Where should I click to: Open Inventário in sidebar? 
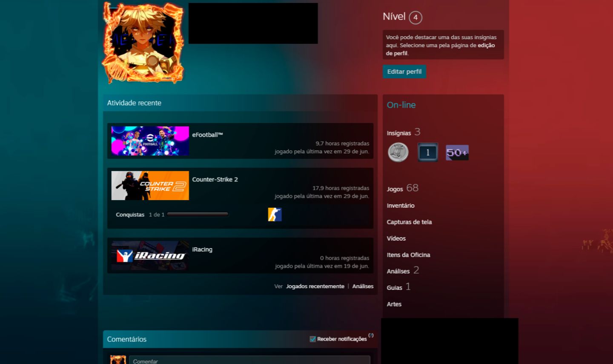(x=401, y=206)
